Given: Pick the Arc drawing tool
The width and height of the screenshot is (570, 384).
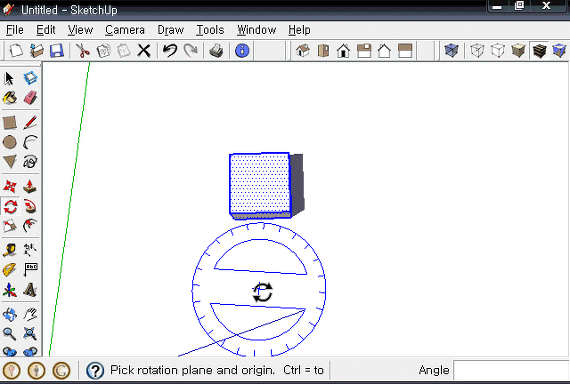Looking at the screenshot, I should [30, 142].
